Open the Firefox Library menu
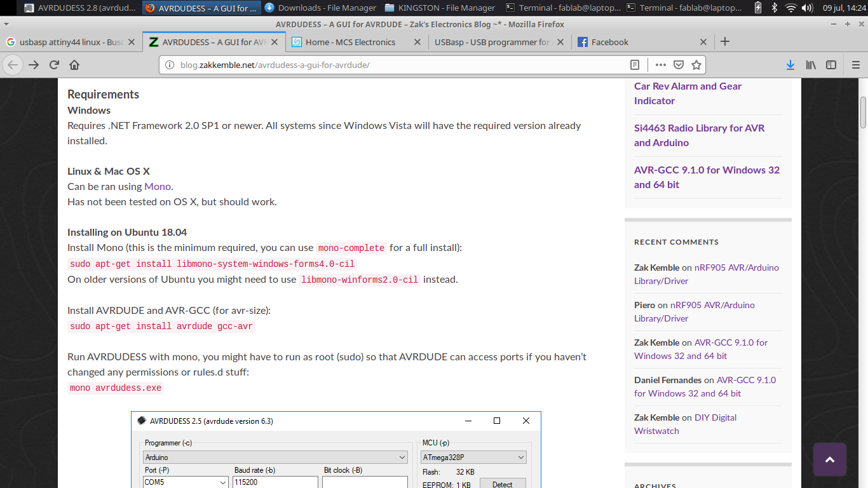868x488 pixels. pyautogui.click(x=811, y=65)
